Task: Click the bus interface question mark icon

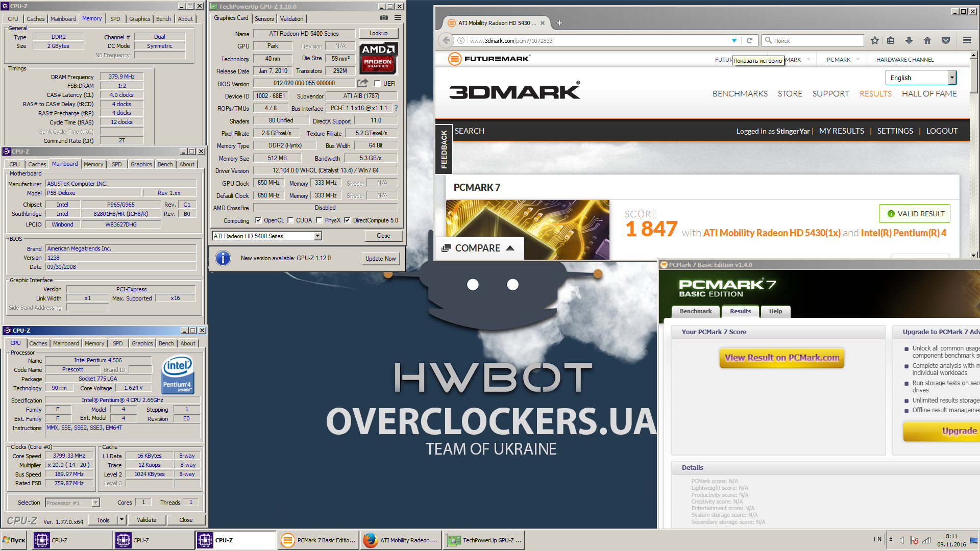Action: click(396, 108)
